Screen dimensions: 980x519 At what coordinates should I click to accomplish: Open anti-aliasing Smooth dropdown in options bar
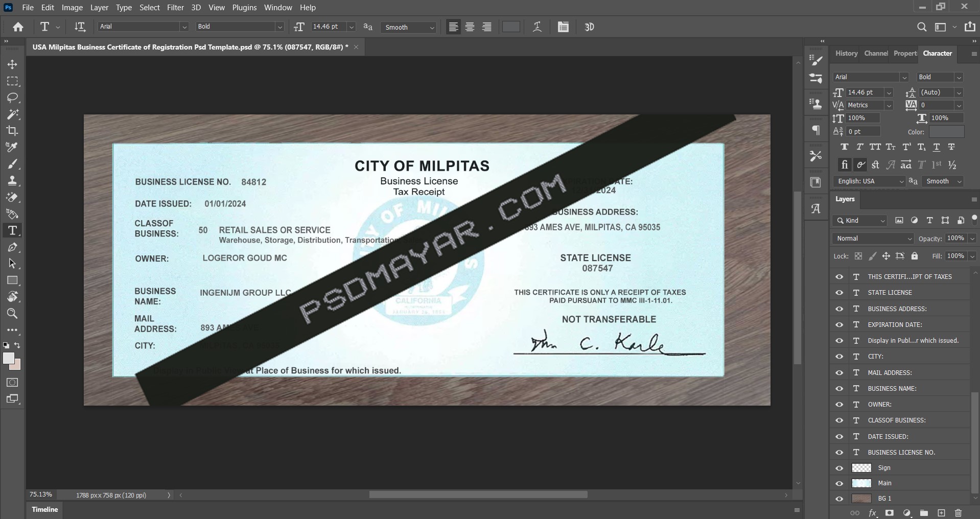[408, 27]
